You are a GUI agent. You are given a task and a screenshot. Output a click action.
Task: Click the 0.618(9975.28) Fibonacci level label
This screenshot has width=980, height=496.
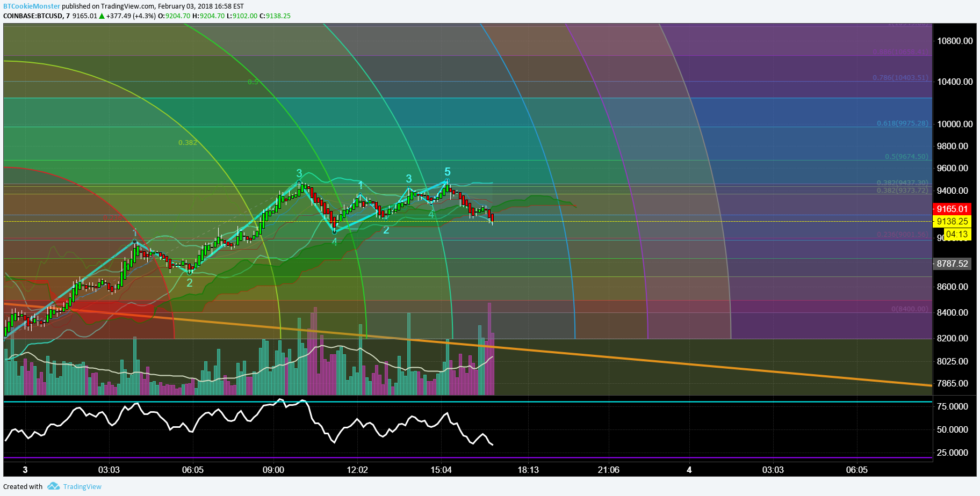pos(903,123)
